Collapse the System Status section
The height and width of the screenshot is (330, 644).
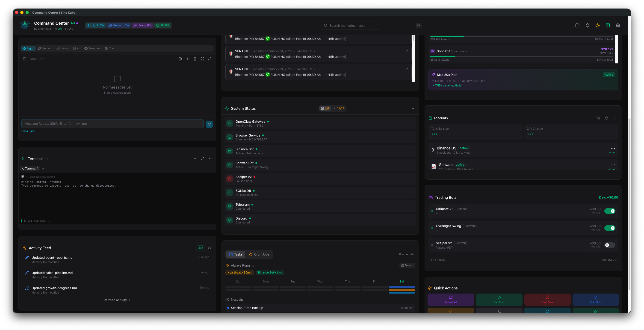pos(413,108)
